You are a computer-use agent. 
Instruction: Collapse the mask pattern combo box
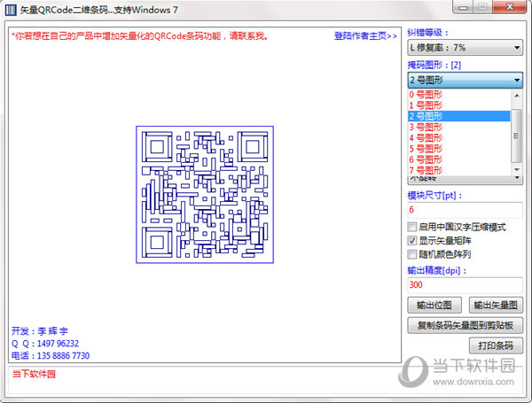465,80
